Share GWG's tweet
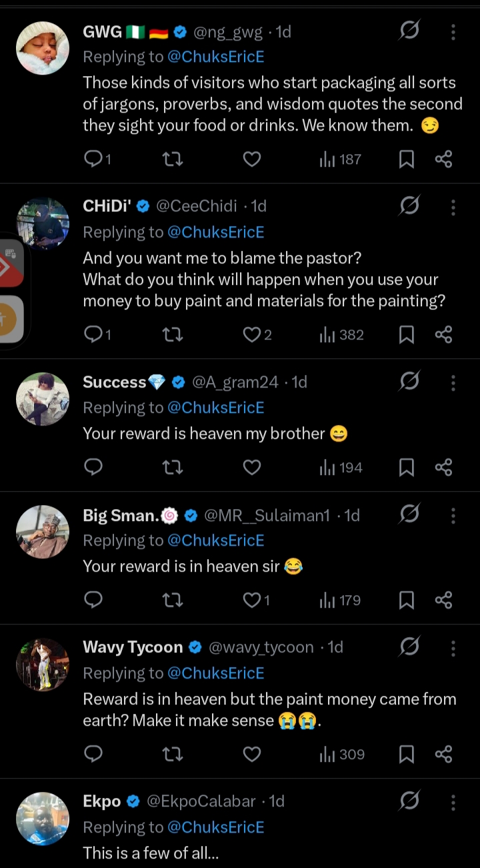Viewport: 480px width, 868px height. 443,159
